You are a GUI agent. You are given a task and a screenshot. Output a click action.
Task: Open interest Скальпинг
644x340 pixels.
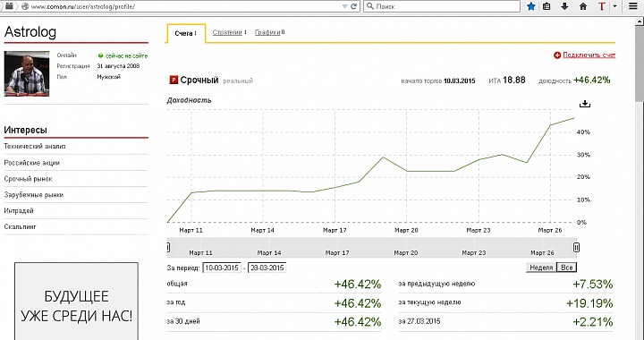[x=20, y=226]
